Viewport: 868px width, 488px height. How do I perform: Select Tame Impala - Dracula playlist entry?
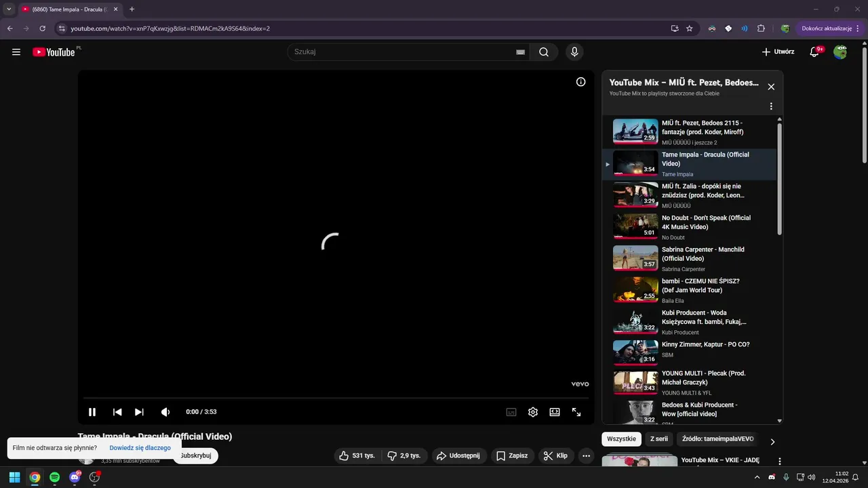click(689, 164)
